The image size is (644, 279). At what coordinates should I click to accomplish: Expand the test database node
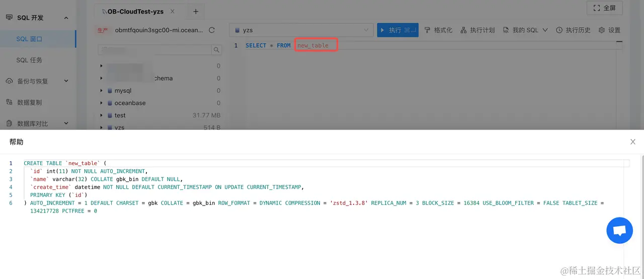(x=101, y=115)
